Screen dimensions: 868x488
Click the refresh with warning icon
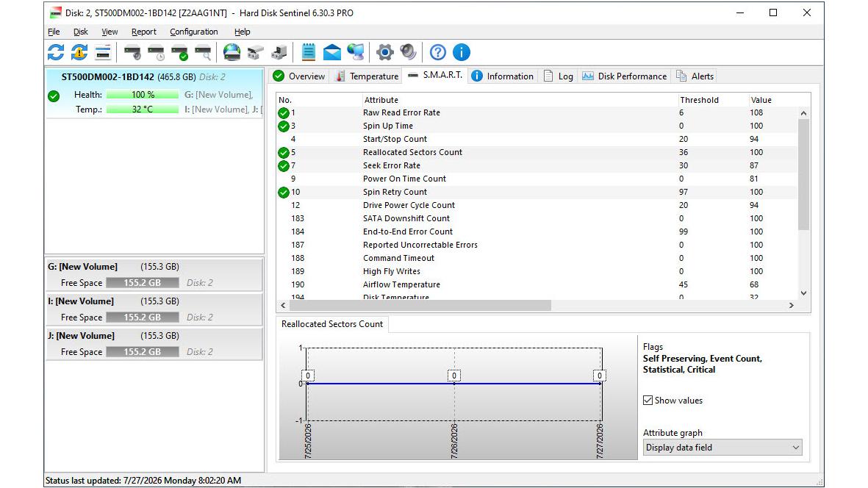(79, 53)
